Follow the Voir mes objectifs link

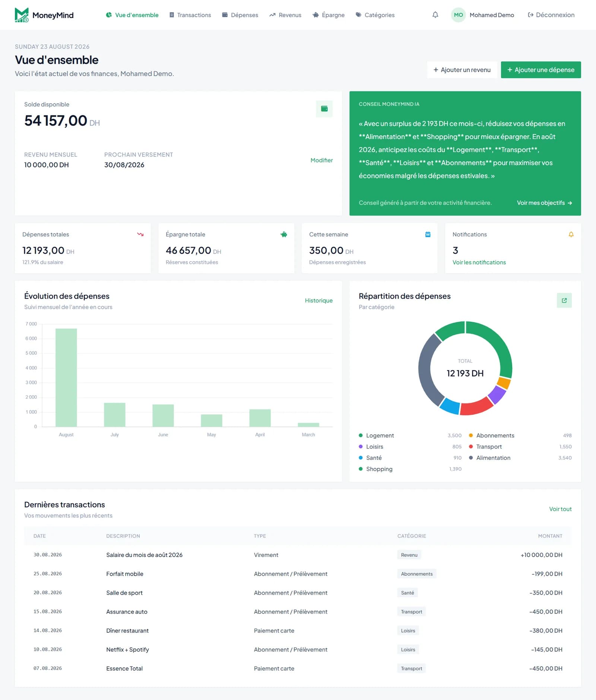coord(544,203)
